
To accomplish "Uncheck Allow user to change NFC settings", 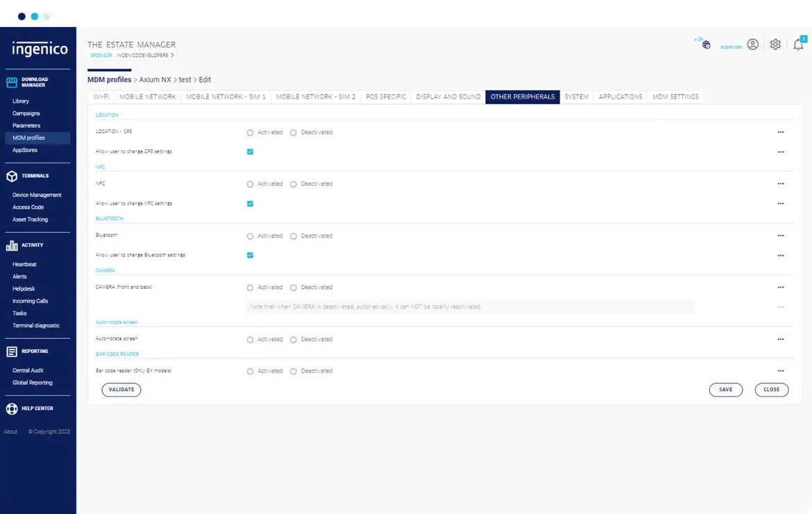I will click(251, 204).
